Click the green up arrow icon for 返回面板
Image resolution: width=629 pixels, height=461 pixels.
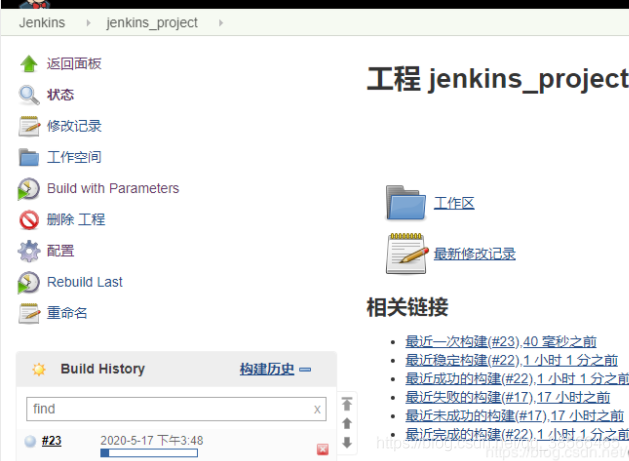coord(29,63)
